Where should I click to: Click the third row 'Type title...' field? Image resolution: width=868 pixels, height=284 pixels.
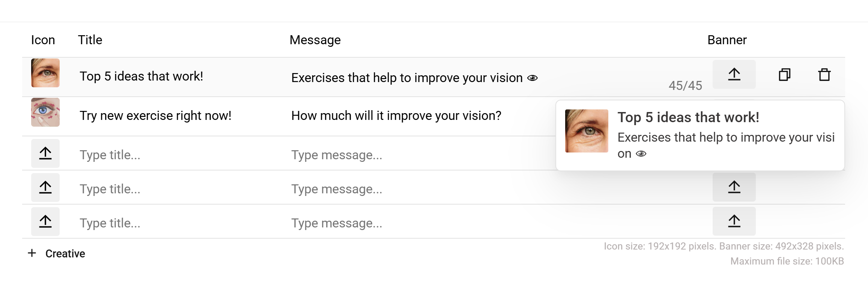pos(110,155)
